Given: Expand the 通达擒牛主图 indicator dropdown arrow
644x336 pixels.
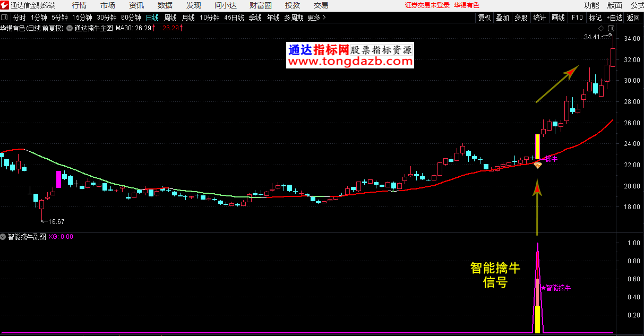Looking at the screenshot, I should click(x=70, y=28).
